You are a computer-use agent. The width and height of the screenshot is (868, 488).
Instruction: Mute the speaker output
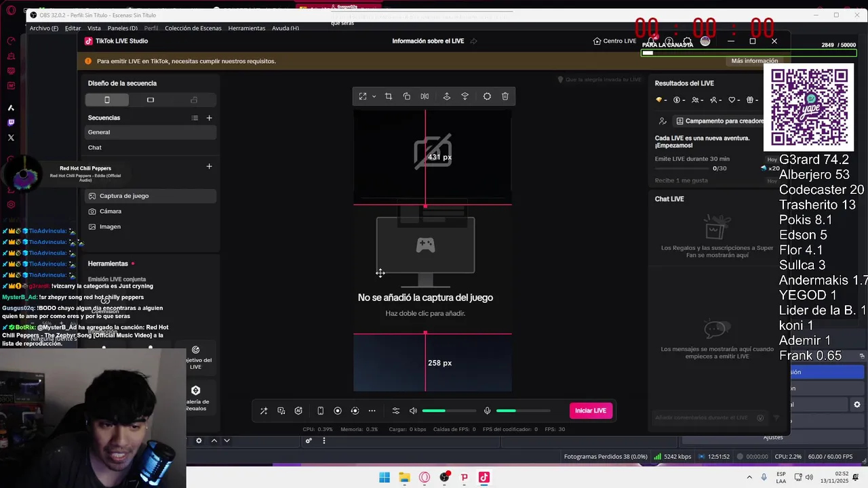pos(413,411)
